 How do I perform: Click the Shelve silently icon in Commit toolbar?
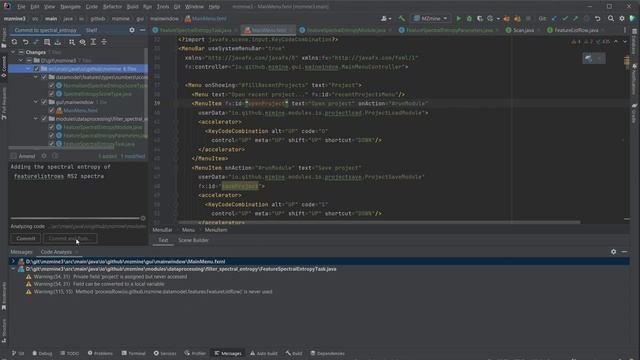pos(58,42)
